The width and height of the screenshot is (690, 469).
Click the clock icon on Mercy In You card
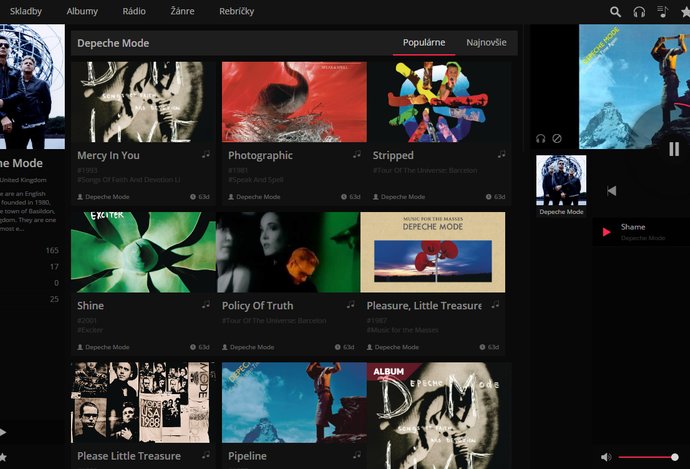tap(193, 197)
